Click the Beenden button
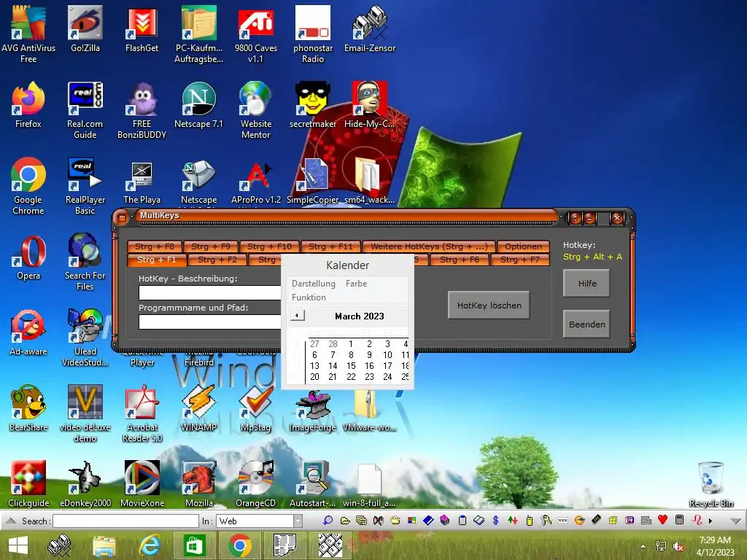Screen dimensions: 747x560 point(587,324)
